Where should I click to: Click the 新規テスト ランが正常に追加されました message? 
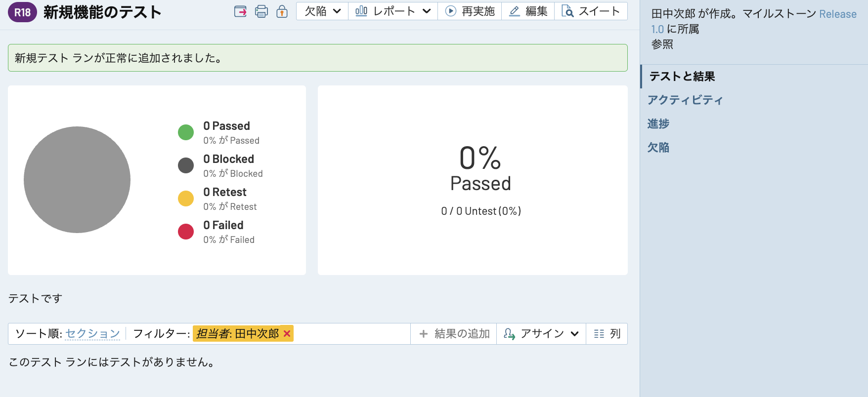pyautogui.click(x=318, y=58)
